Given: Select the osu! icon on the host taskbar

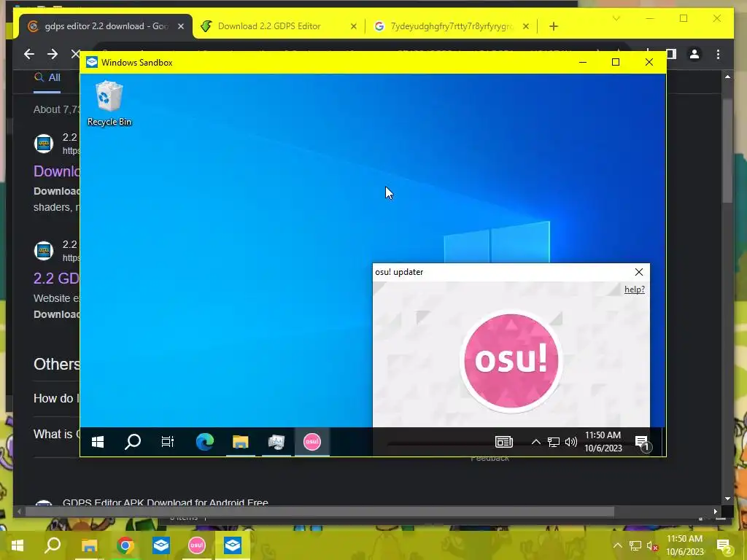Looking at the screenshot, I should click(197, 545).
